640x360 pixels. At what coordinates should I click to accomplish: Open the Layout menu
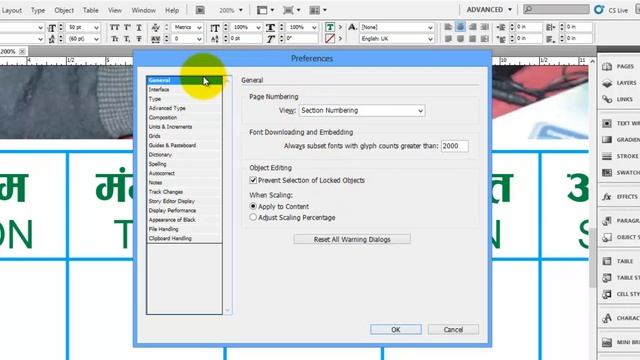click(x=11, y=10)
